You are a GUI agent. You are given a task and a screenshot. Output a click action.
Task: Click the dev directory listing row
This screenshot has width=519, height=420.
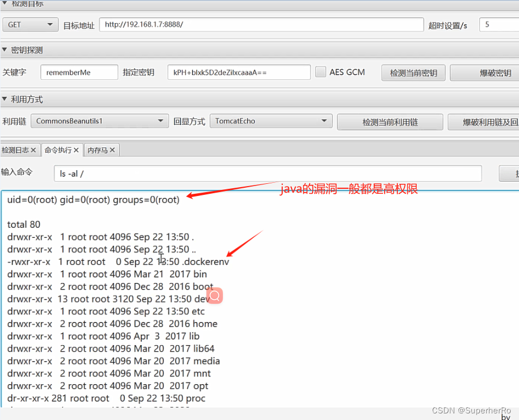coord(108,299)
